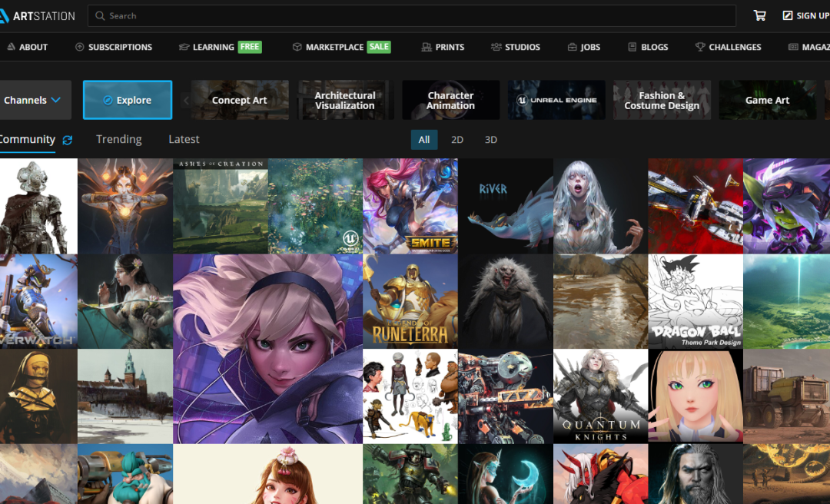The image size is (830, 504).
Task: Open the snowy castle painting
Action: [125, 396]
